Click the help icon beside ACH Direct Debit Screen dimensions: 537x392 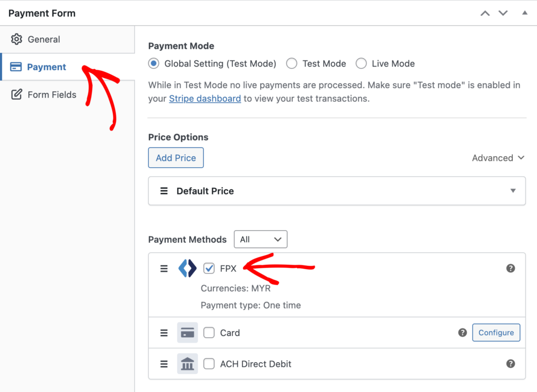[510, 364]
